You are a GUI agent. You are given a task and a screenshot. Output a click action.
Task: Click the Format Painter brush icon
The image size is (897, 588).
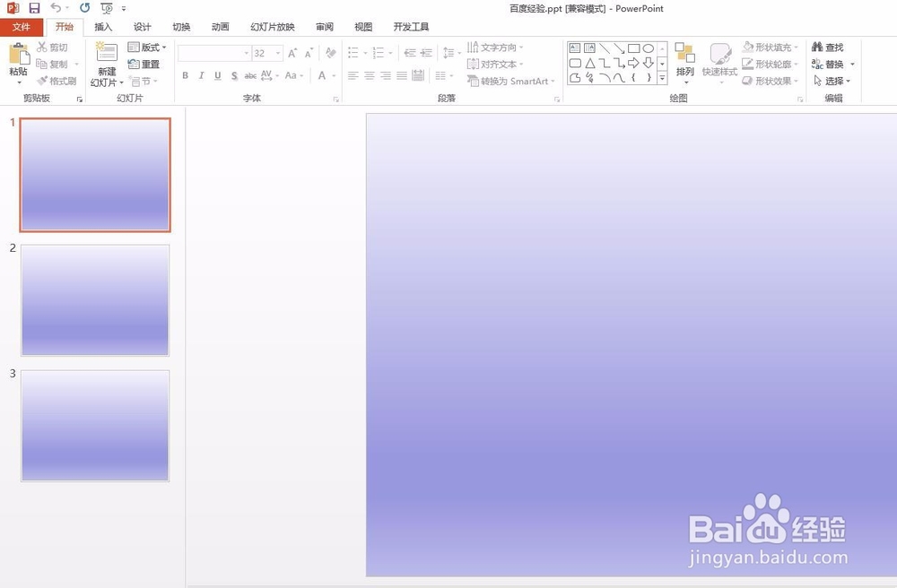(x=42, y=82)
